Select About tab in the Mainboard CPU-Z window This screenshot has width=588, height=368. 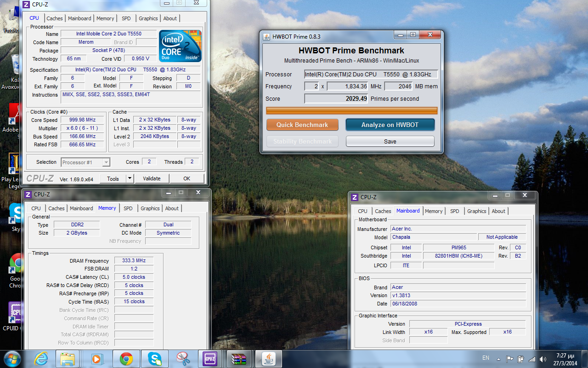pos(498,211)
